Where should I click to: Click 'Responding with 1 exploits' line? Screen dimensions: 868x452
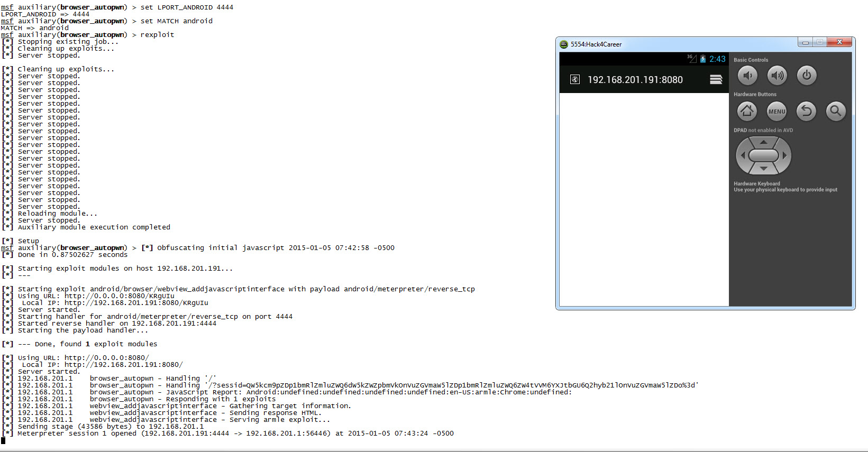tap(139, 399)
